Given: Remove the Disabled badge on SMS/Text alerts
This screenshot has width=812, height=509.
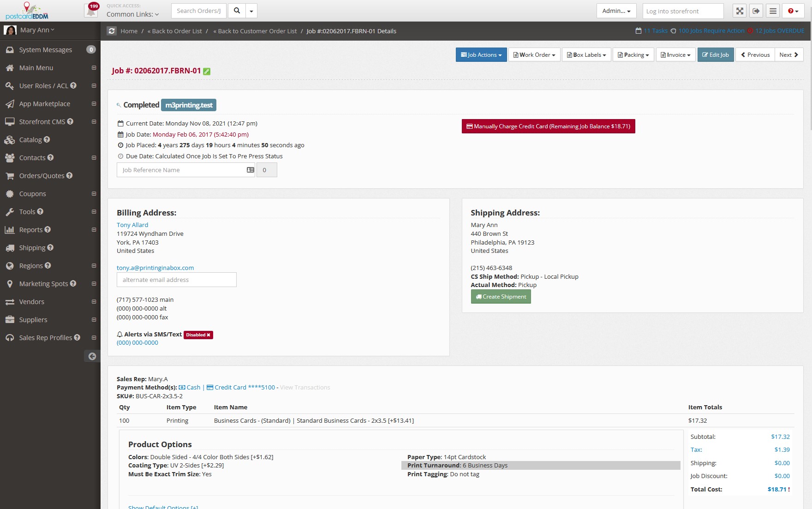Looking at the screenshot, I should (x=209, y=335).
